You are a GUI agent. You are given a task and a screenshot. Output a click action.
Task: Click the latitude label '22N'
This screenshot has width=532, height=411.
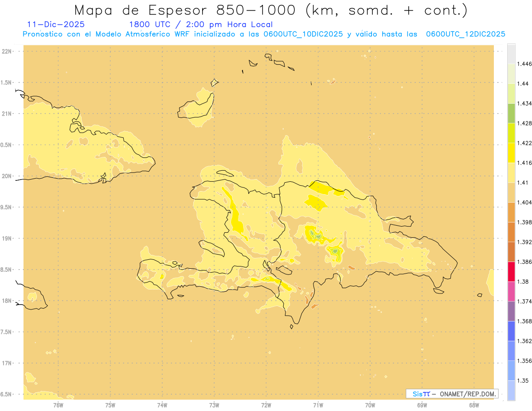[x=7, y=51]
